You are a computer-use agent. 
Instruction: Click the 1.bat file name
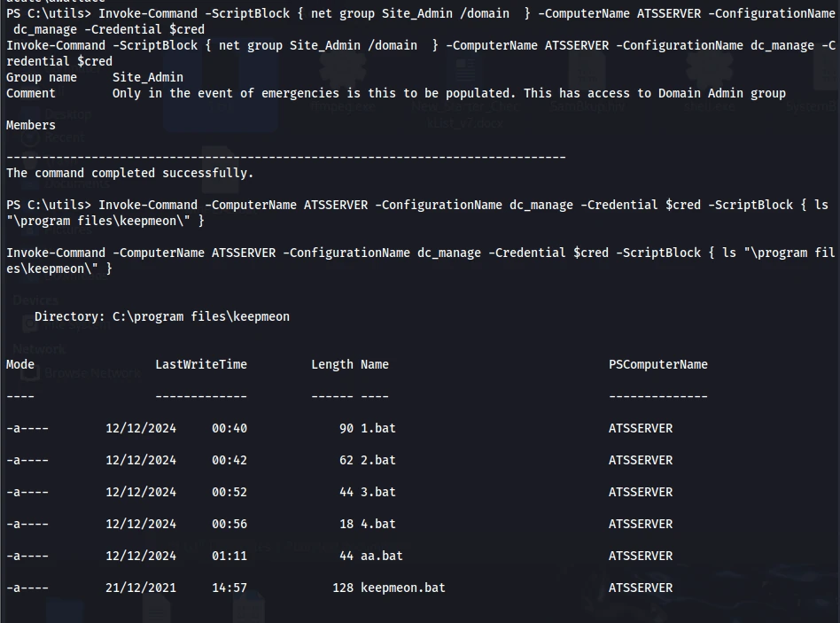point(377,429)
